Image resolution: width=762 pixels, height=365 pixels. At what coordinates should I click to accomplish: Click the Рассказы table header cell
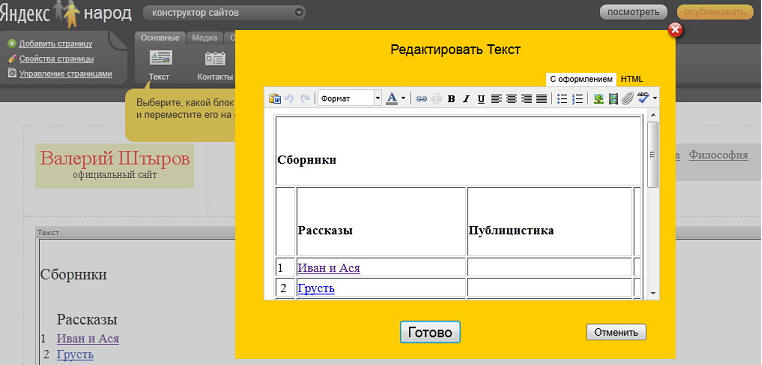[381, 222]
